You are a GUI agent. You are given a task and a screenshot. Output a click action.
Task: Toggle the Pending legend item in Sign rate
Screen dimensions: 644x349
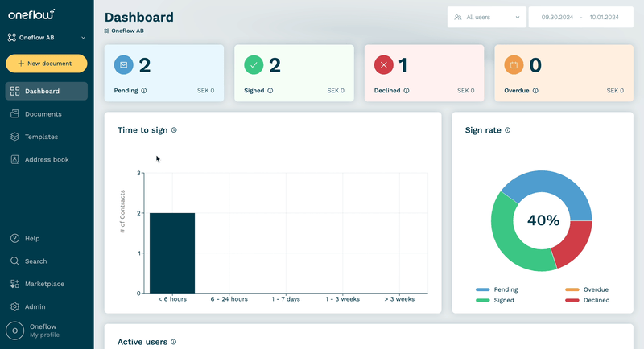[497, 289]
